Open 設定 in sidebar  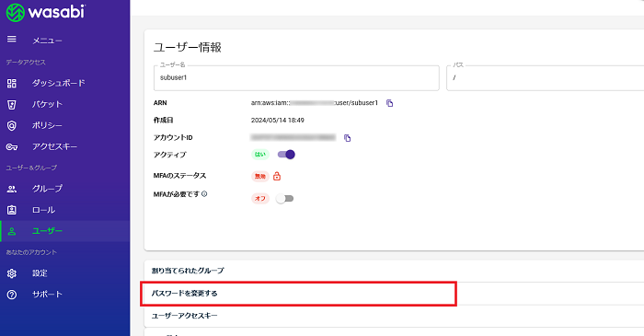[x=65, y=273]
